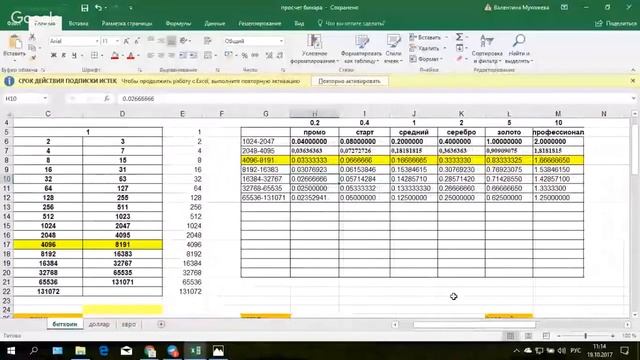The height and width of the screenshot is (360, 640).
Task: Apply the fill color swatch
Action: pos(115,56)
